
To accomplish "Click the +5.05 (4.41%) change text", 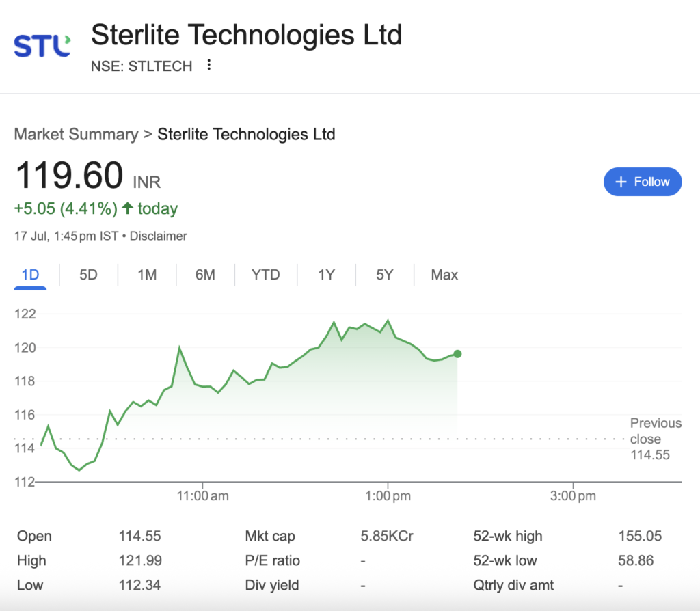I will [66, 208].
